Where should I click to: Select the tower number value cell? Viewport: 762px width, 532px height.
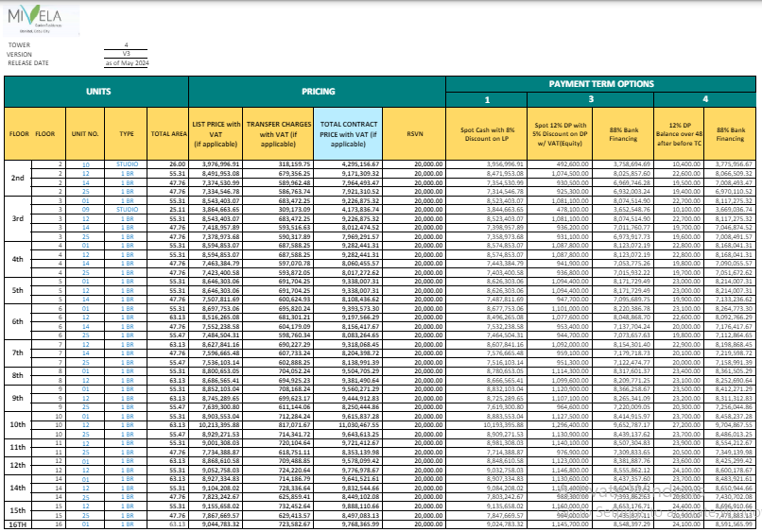point(125,45)
